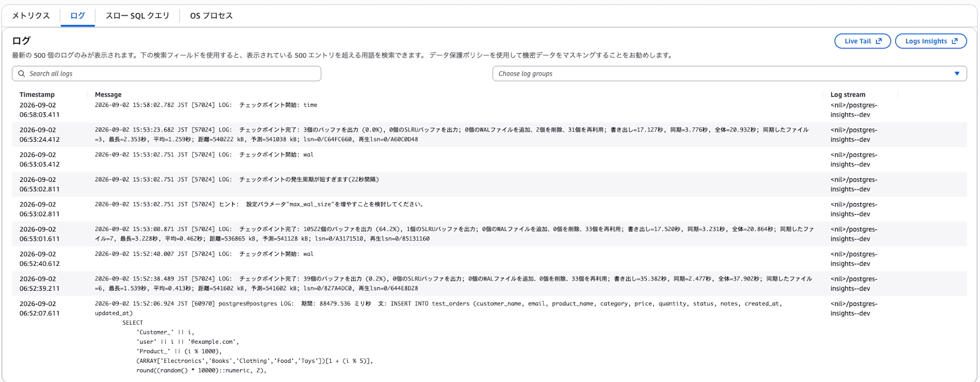This screenshot has height=382, width=980.
Task: Select timestamp 2026-09-02 06:53:01.611
Action: [40, 234]
